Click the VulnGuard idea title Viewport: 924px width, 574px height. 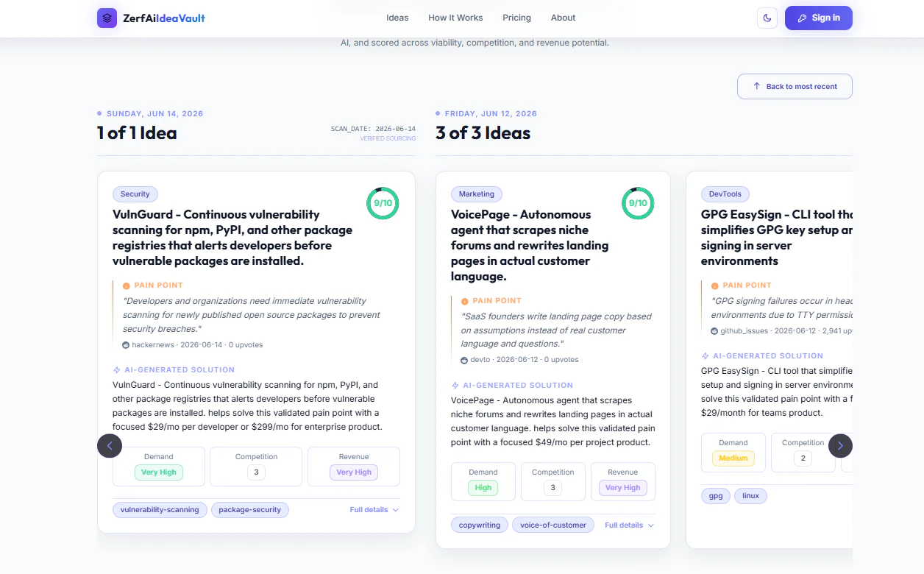[232, 238]
